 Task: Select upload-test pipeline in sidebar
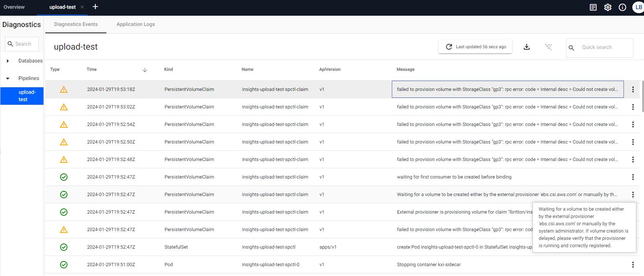22,96
